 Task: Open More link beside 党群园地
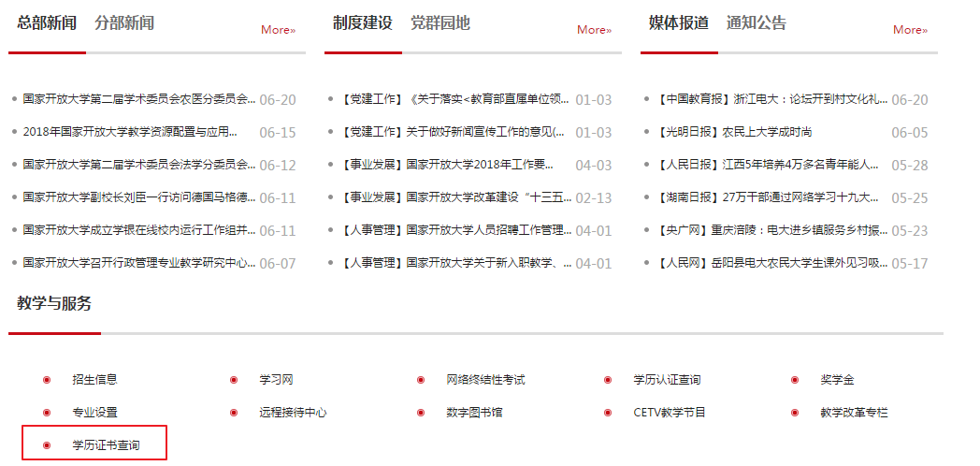click(594, 30)
